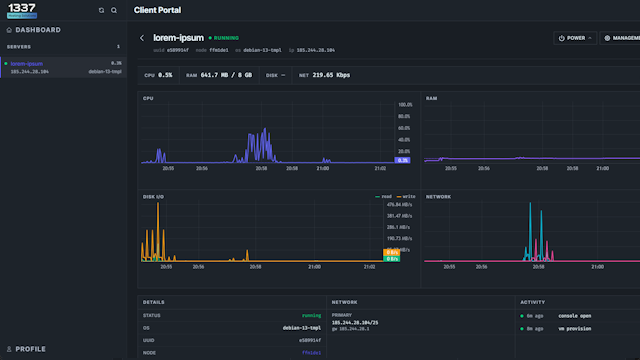640x360 pixels.
Task: Click the 1337 hosting logo
Action: pos(22,11)
